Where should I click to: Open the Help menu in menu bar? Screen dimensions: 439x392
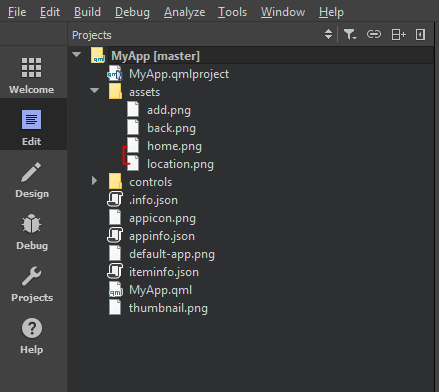click(331, 12)
